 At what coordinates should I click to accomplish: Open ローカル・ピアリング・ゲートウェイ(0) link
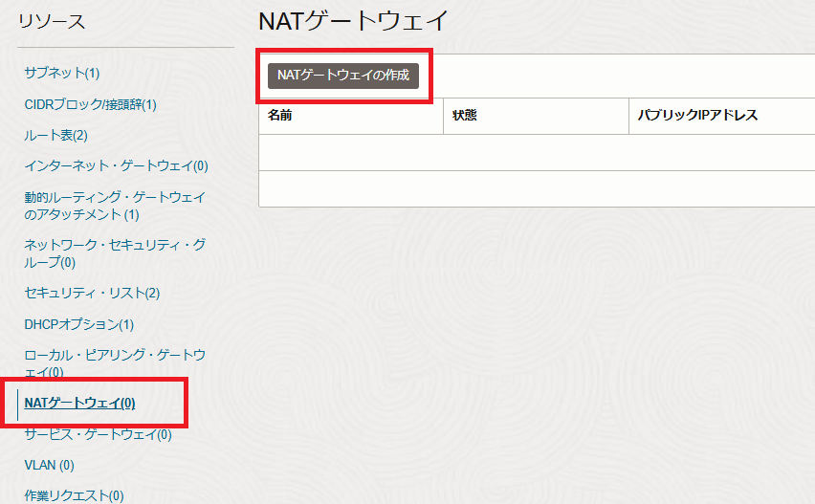pyautogui.click(x=115, y=363)
